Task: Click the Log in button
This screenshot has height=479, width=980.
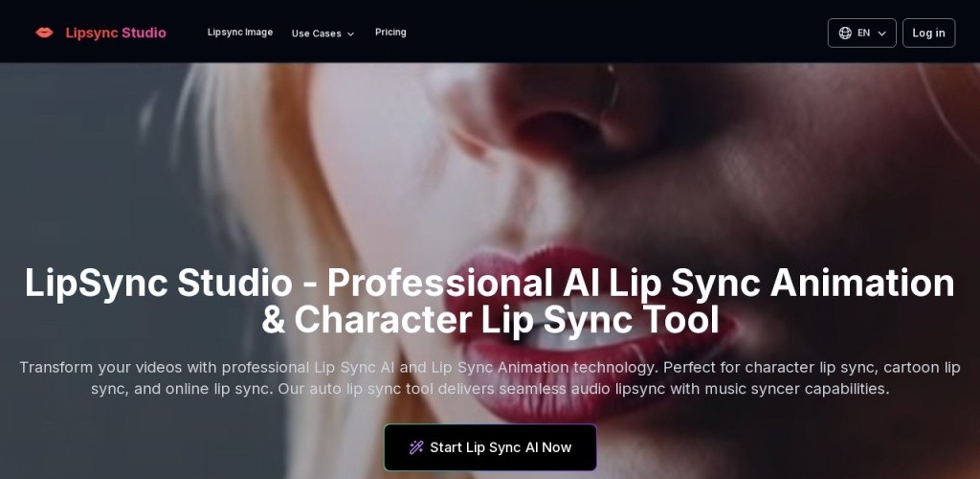Action: click(x=928, y=34)
